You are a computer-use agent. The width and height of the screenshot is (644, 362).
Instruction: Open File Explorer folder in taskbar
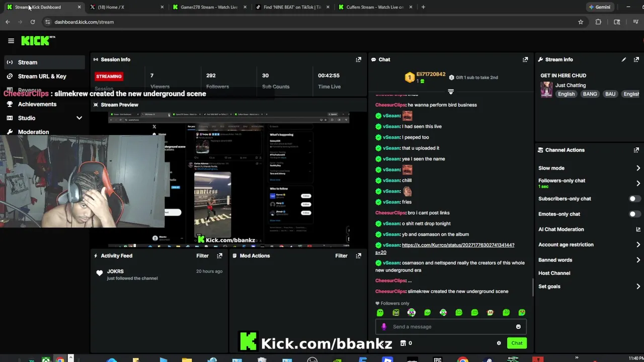[x=187, y=359]
